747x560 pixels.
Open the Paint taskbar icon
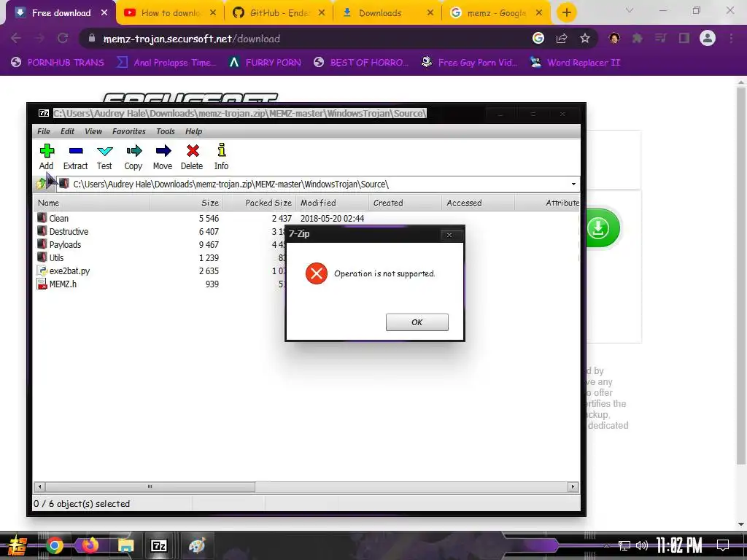[x=196, y=545]
